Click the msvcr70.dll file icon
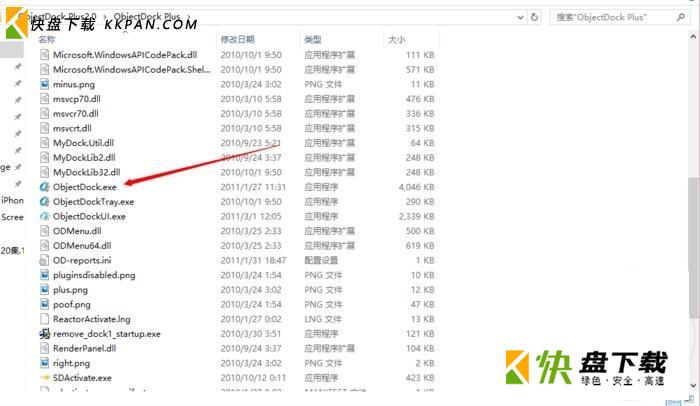Screen dimensions: 700x406 [x=44, y=114]
